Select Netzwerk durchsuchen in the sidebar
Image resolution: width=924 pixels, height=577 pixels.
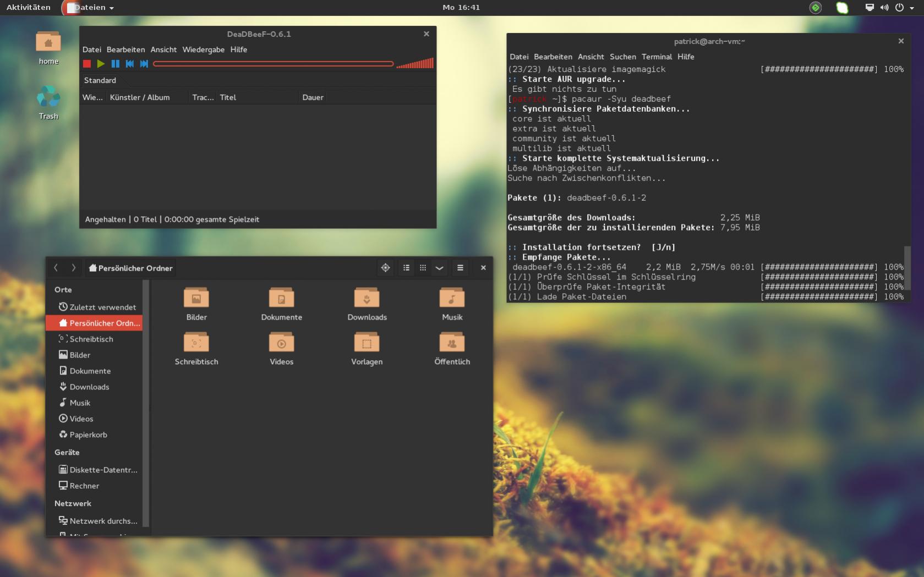pyautogui.click(x=94, y=521)
